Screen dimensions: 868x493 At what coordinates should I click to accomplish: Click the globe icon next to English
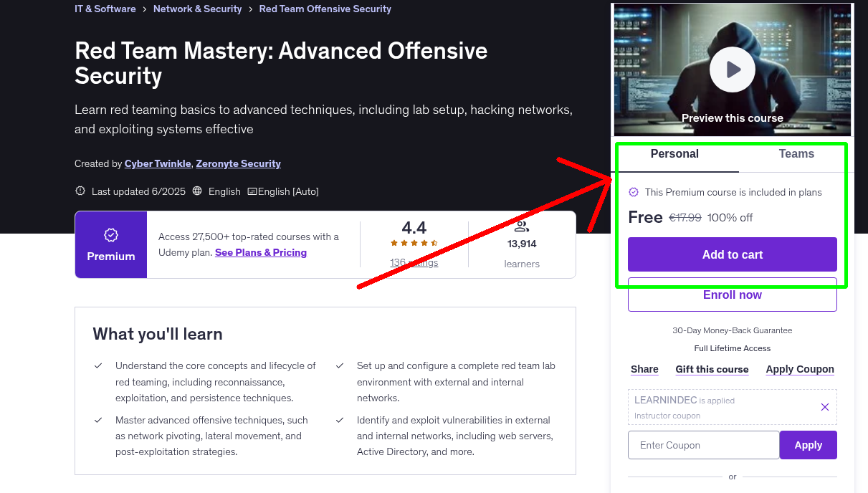[x=196, y=191]
